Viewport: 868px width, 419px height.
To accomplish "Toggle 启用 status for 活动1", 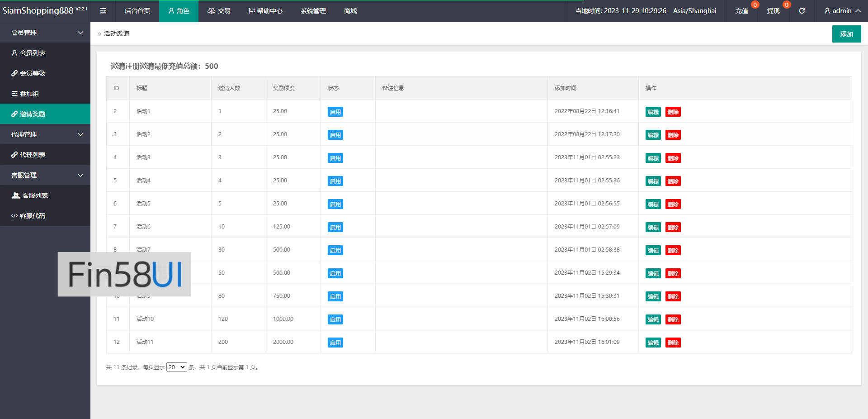I will tap(335, 112).
